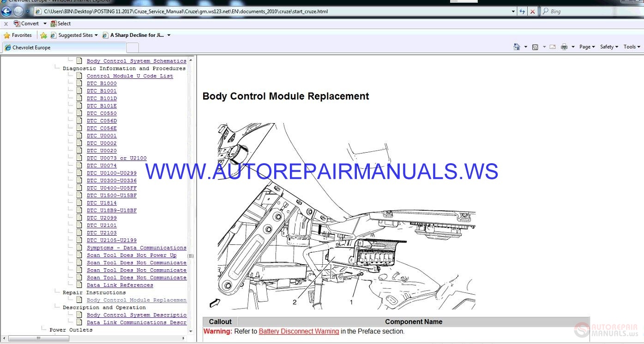Viewport: 644px width, 344px height.
Task: Open DTC C0550
Action: [x=102, y=113]
